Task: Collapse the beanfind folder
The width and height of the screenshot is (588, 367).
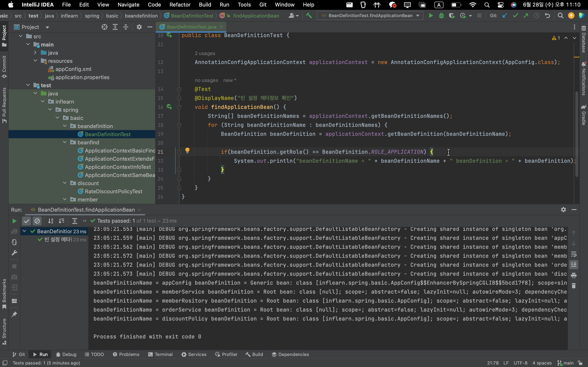Action: (x=65, y=143)
